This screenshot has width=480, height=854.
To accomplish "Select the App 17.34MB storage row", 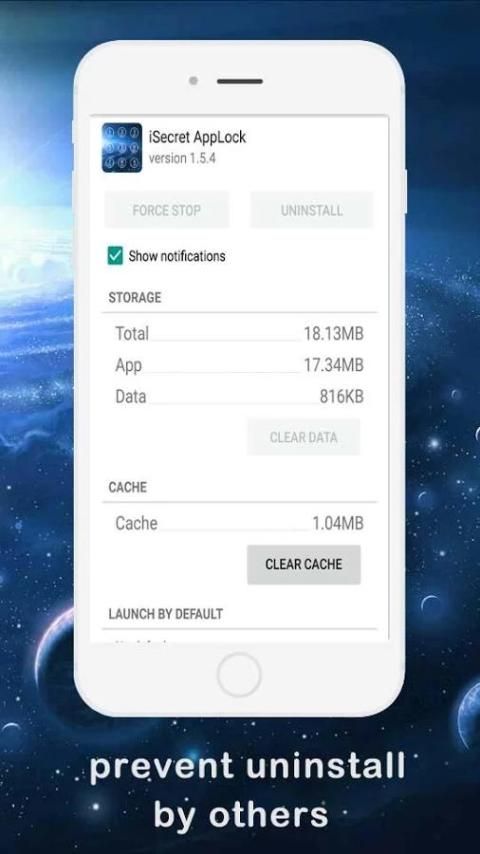I will coord(239,365).
